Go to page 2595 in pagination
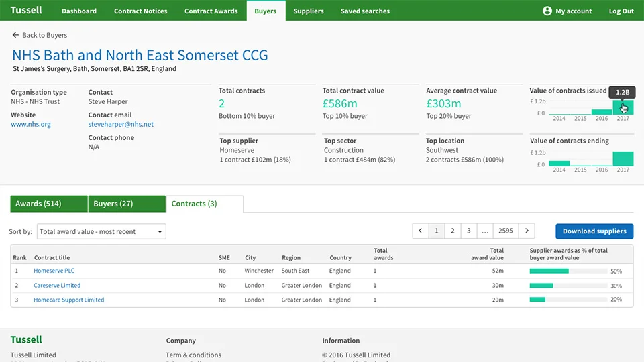The height and width of the screenshot is (362, 644). pos(506,231)
